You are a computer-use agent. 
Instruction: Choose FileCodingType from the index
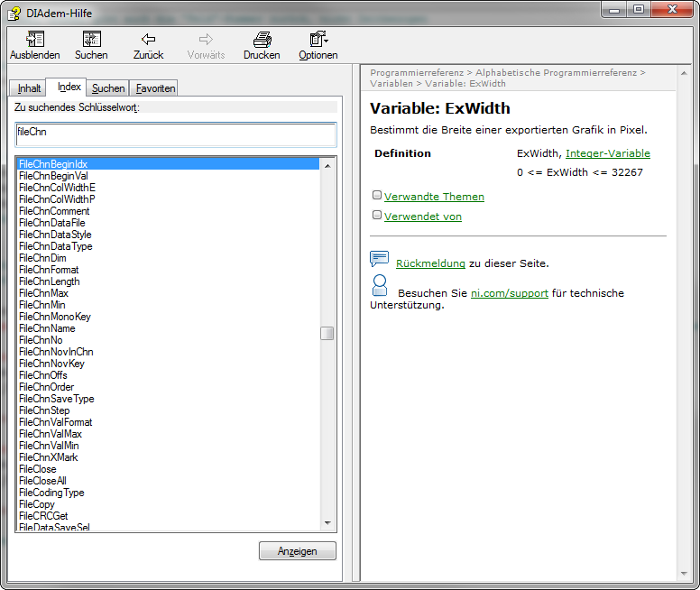pos(51,493)
